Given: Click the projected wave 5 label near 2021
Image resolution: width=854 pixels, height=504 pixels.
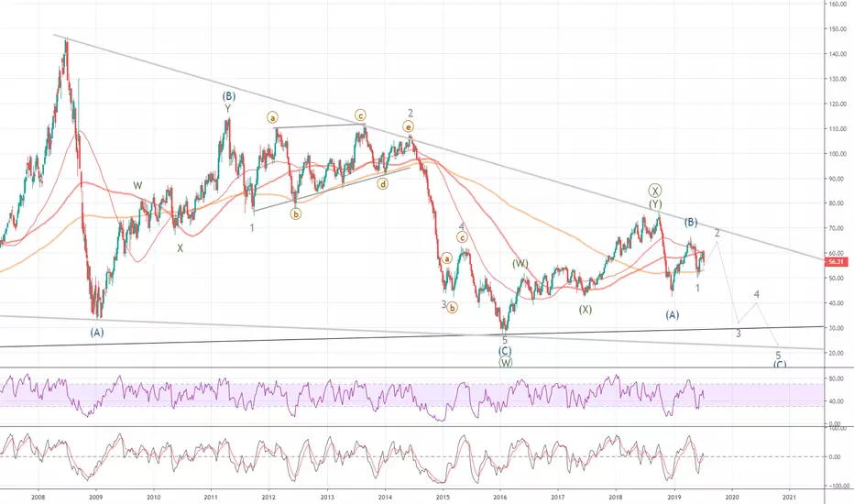Looking at the screenshot, I should coord(778,356).
